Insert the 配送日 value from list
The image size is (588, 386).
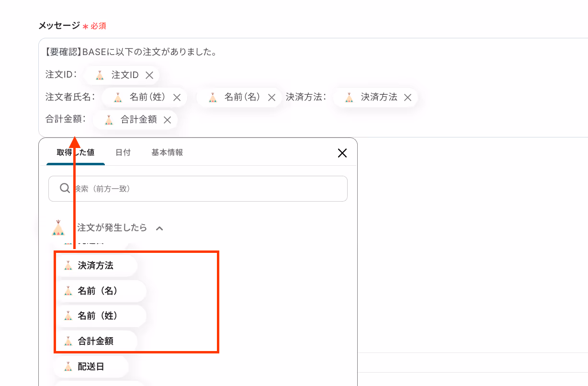(x=91, y=367)
